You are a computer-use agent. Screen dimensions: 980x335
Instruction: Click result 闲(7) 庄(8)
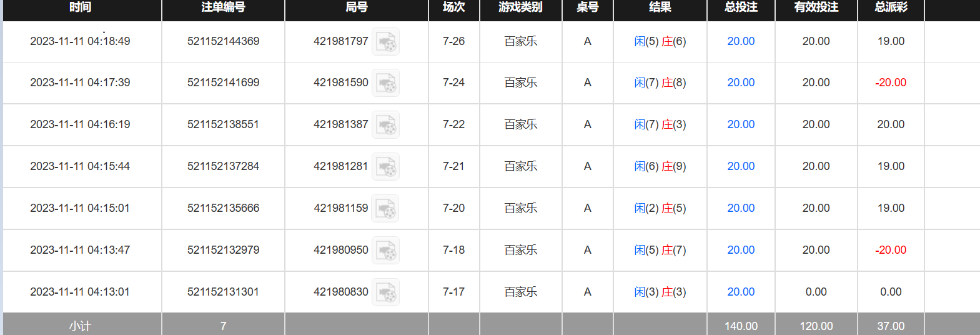click(x=660, y=82)
